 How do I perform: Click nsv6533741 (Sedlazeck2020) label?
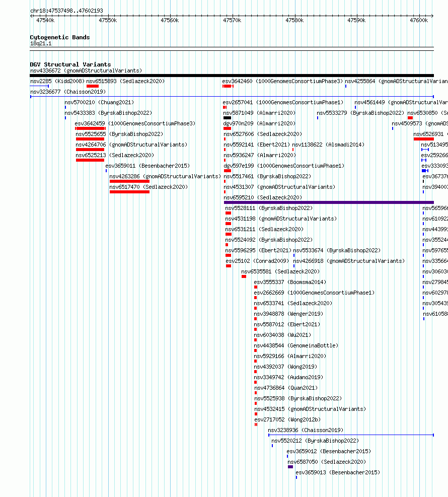(x=293, y=303)
